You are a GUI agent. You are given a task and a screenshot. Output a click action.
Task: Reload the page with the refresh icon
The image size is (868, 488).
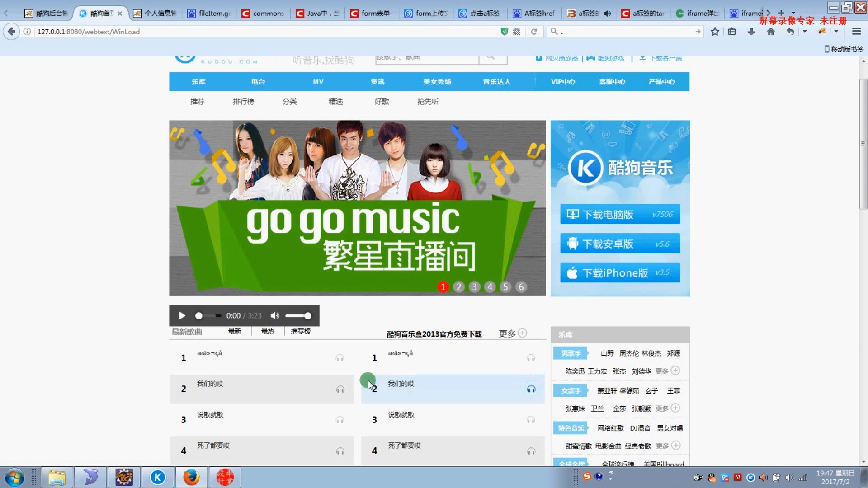point(534,32)
